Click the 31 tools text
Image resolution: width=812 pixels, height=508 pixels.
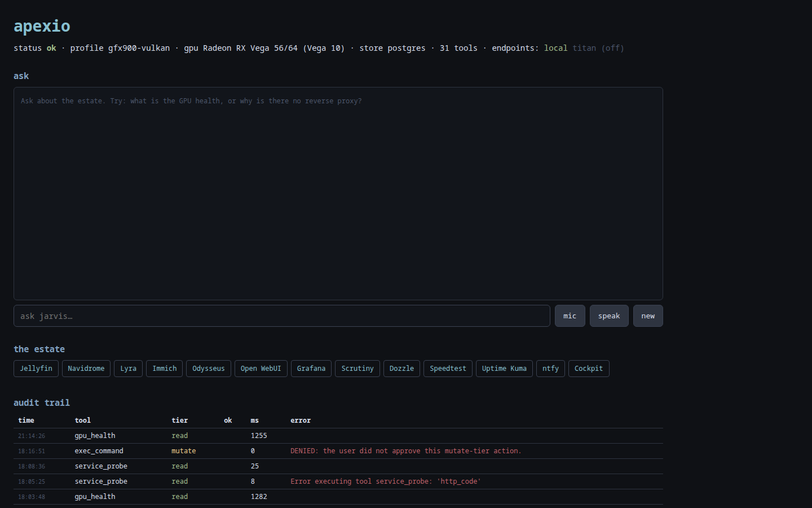[458, 48]
